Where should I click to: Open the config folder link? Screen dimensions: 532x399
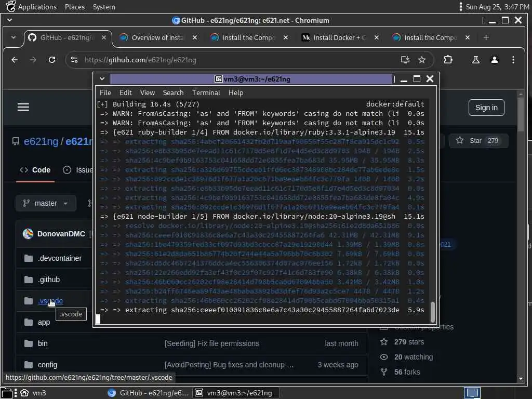(x=47, y=365)
